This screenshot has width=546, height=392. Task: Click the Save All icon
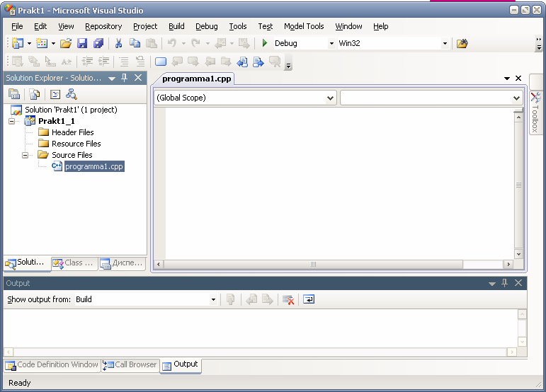(98, 43)
